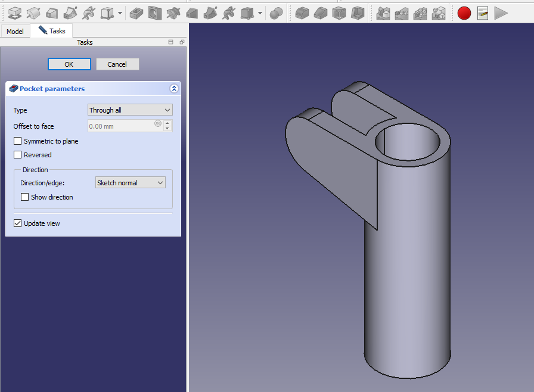Click the red macro record button
This screenshot has width=534, height=392.
tap(464, 13)
